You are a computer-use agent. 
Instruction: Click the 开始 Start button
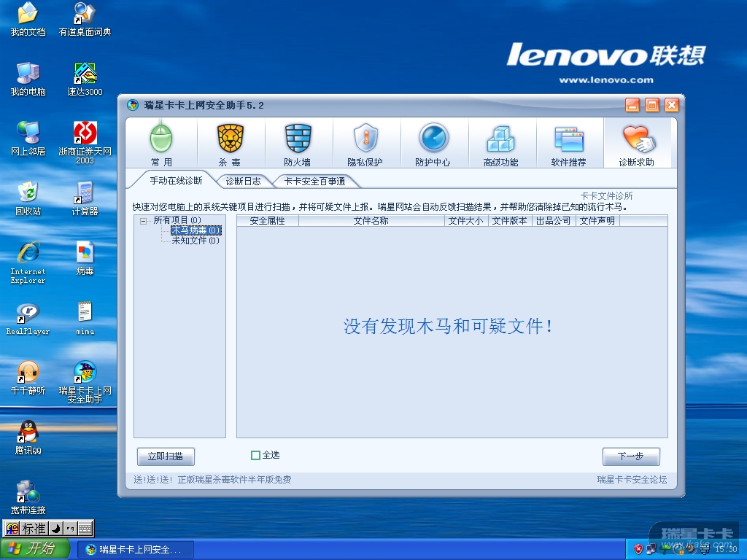point(35,549)
